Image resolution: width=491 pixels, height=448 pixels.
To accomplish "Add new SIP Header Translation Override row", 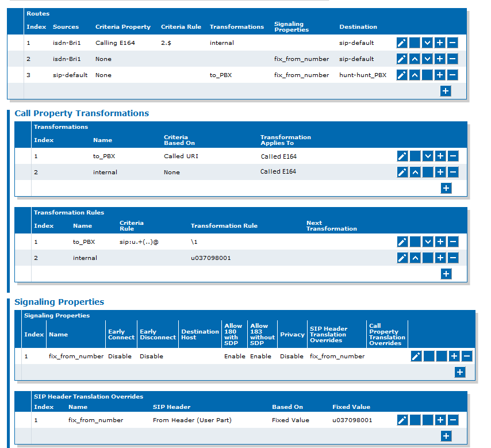I will point(446,436).
